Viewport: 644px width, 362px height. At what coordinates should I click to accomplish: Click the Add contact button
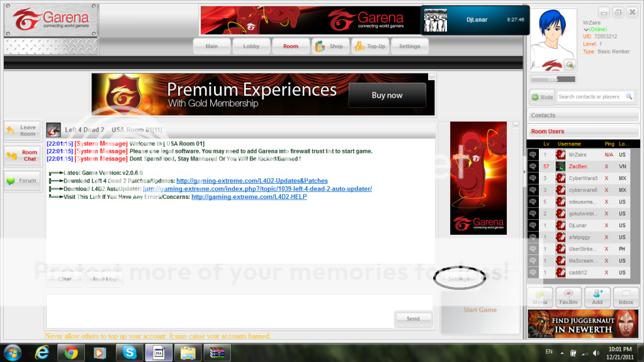point(597,298)
